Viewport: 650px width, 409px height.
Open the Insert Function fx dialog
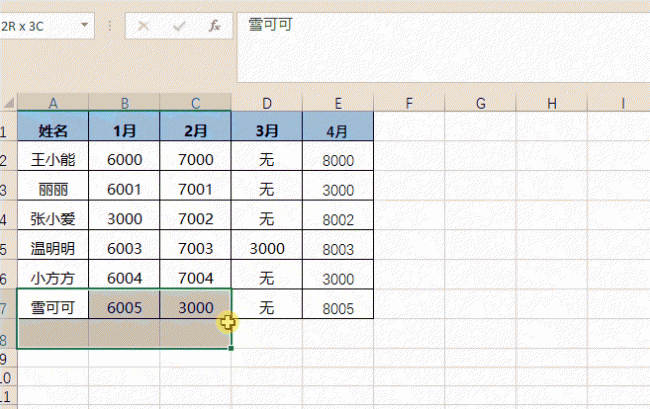click(214, 26)
